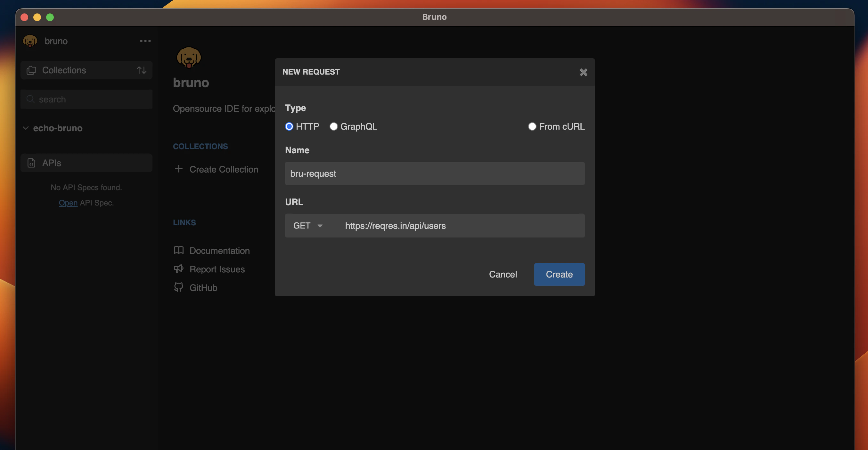The width and height of the screenshot is (868, 450).
Task: Open Documentation via the book icon
Action: pos(179,250)
